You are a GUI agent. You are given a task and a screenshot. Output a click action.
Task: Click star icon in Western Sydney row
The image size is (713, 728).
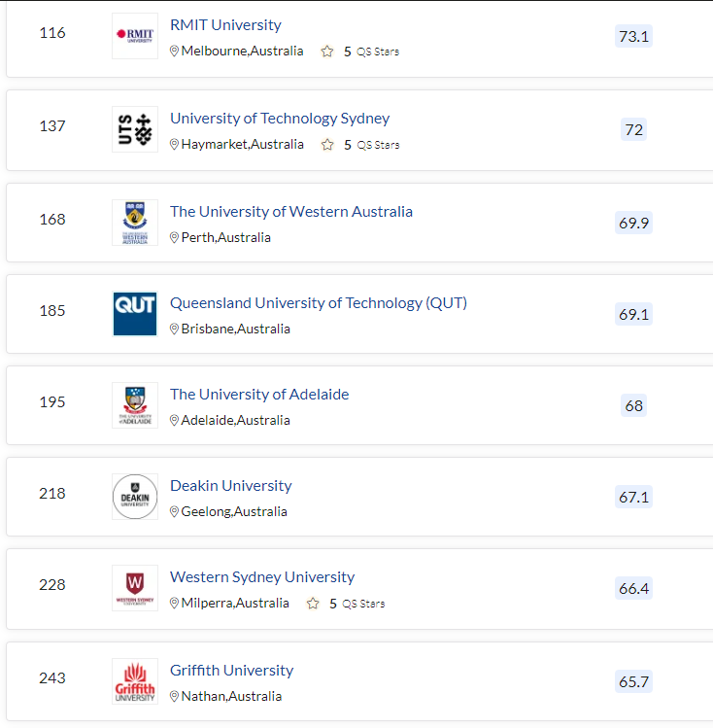coord(313,604)
